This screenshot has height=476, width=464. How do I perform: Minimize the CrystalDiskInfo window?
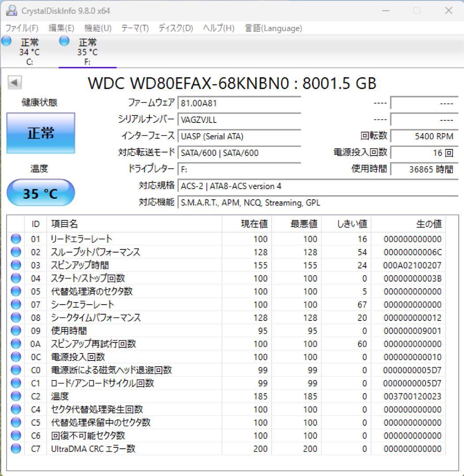tap(386, 11)
